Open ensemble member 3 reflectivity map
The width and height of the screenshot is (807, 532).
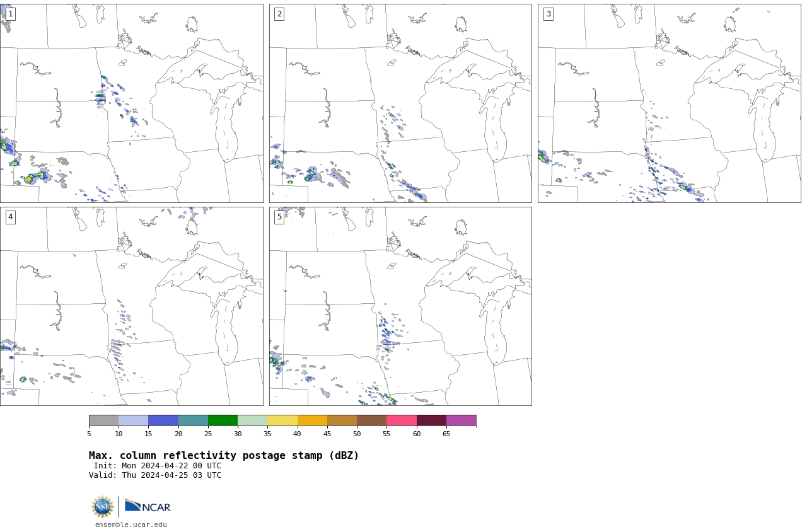click(669, 103)
